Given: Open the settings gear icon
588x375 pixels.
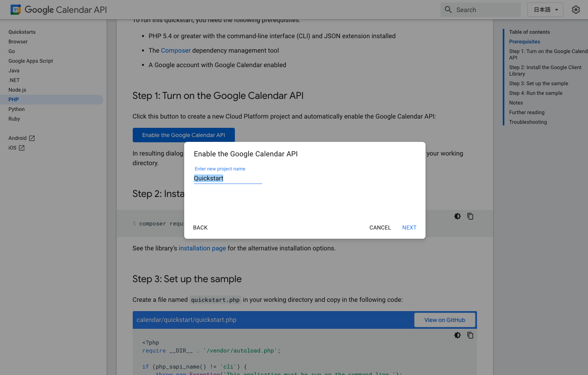Looking at the screenshot, I should tap(576, 10).
